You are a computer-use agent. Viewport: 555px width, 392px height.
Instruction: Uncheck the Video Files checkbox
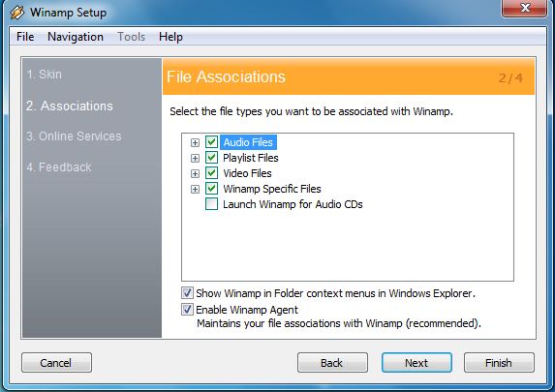coord(212,173)
